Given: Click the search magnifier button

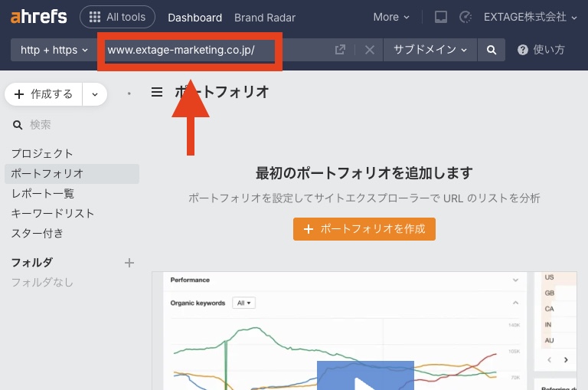Looking at the screenshot, I should 491,50.
